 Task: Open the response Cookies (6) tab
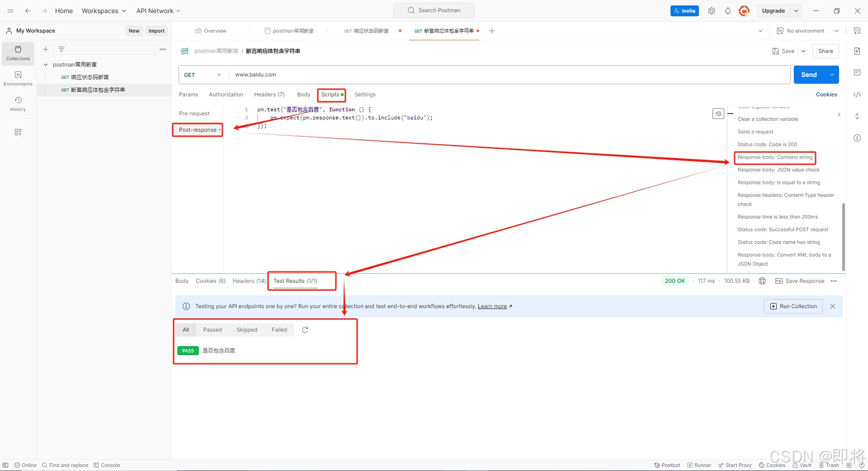(x=211, y=281)
